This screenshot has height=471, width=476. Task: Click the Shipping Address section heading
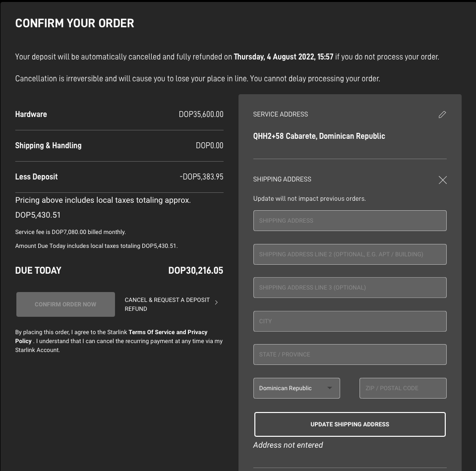pos(282,179)
